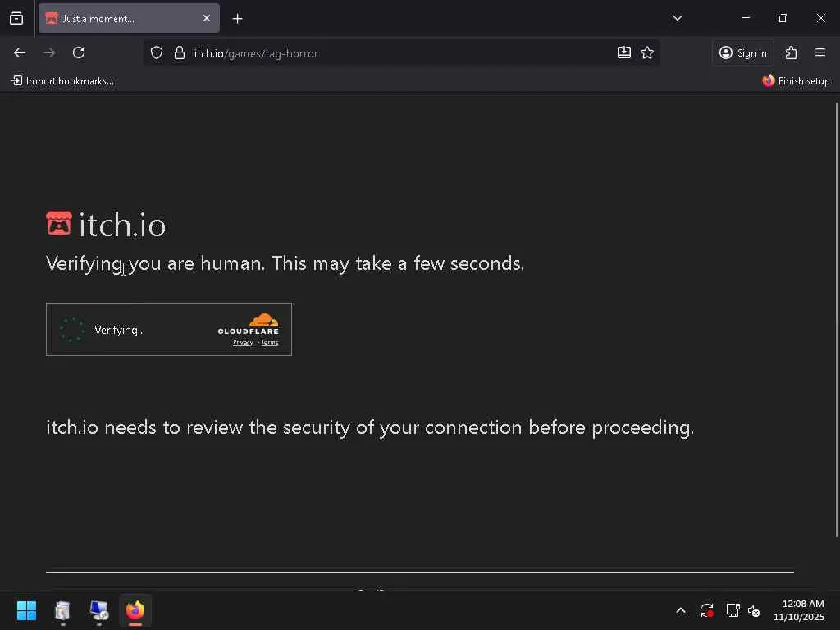Open the first pinned taskbar app after Start
840x630 pixels.
(x=62, y=610)
